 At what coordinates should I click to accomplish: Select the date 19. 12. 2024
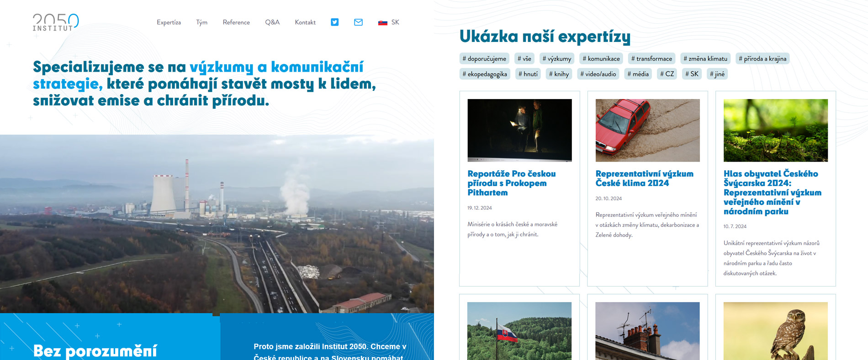(479, 208)
